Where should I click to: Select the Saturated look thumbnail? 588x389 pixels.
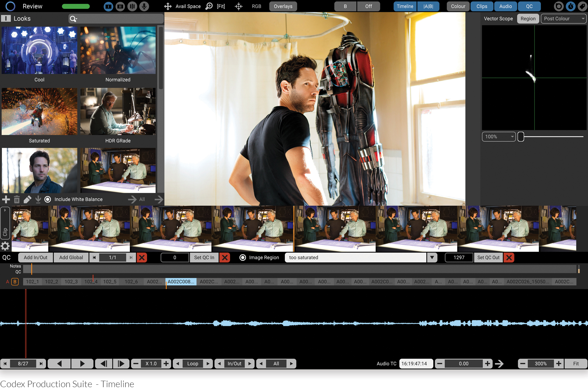39,112
